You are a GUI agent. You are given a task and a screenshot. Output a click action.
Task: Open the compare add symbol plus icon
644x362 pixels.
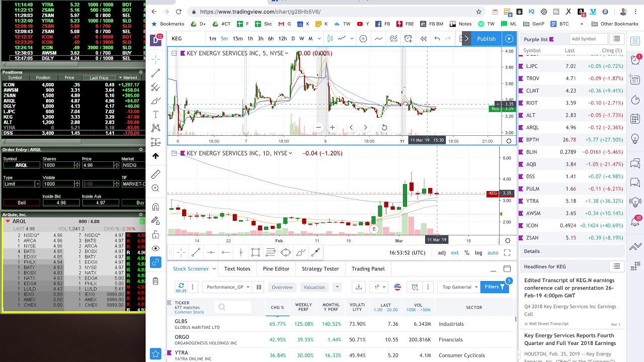click(x=363, y=39)
